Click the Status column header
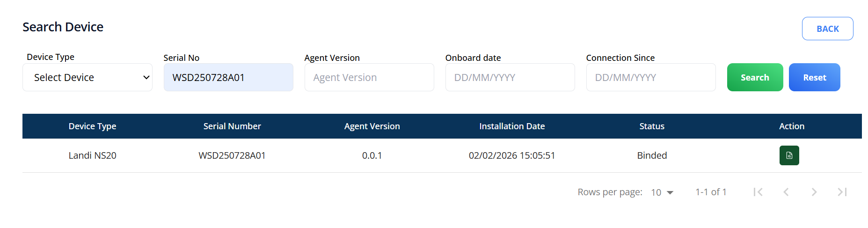The image size is (868, 228). (652, 126)
